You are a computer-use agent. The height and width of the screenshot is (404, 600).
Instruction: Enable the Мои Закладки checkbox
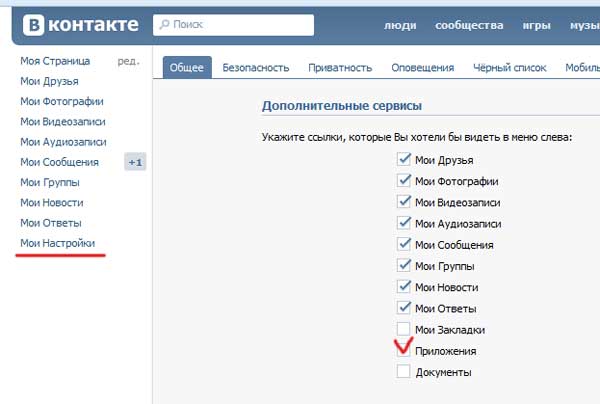(404, 329)
